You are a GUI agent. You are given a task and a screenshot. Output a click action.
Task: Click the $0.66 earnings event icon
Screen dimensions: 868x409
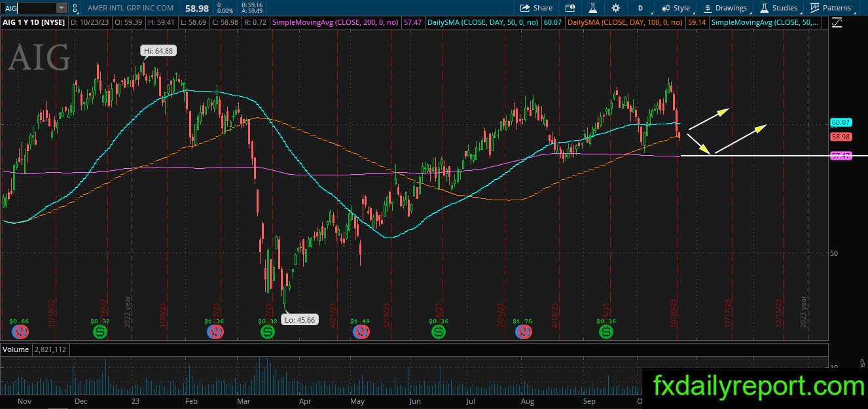point(22,332)
